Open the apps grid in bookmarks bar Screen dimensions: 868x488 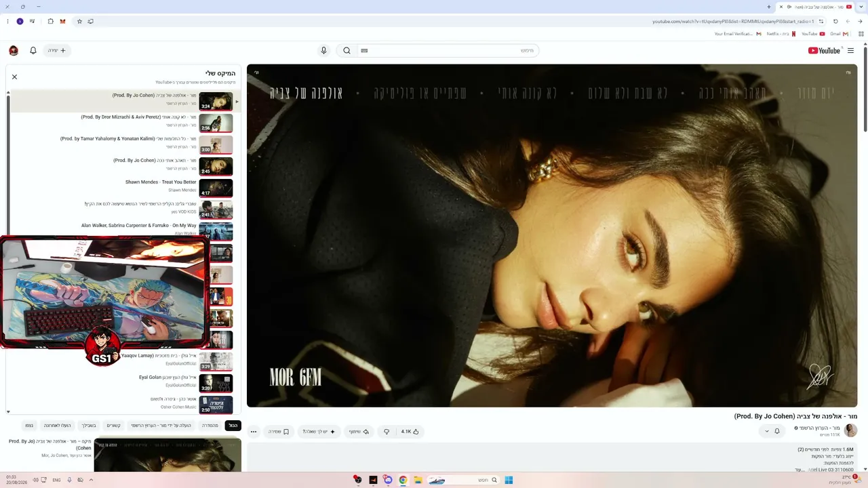coord(861,34)
